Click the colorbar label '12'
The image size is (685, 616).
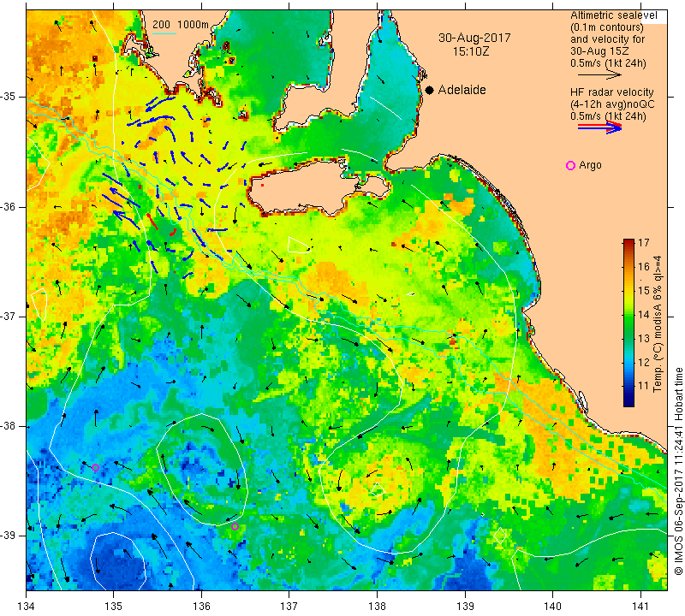tap(644, 362)
